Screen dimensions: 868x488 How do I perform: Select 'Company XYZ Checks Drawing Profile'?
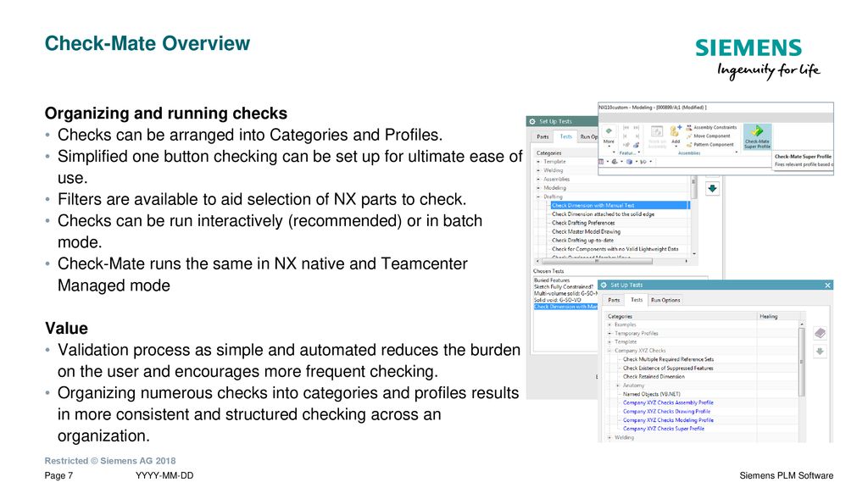coord(666,411)
